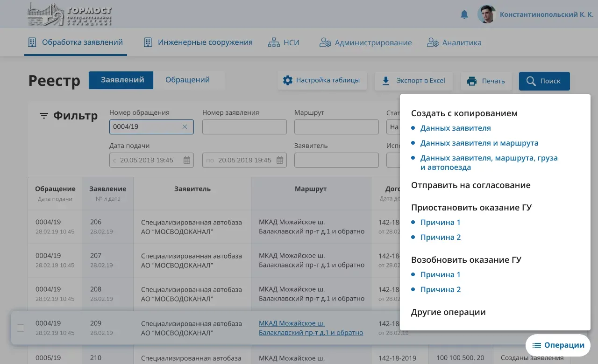Viewport: 598px width, 364px height.
Task: Click user name Константинопольский К. К.
Action: click(x=547, y=14)
